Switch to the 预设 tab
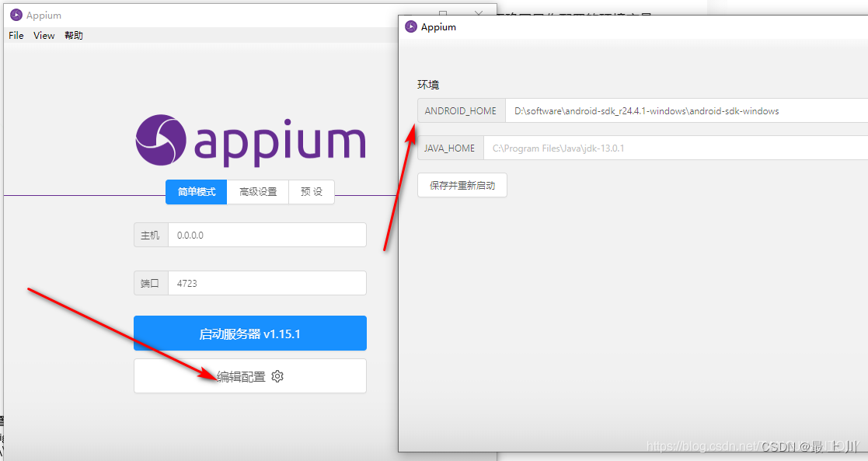This screenshot has width=868, height=461. pos(312,192)
